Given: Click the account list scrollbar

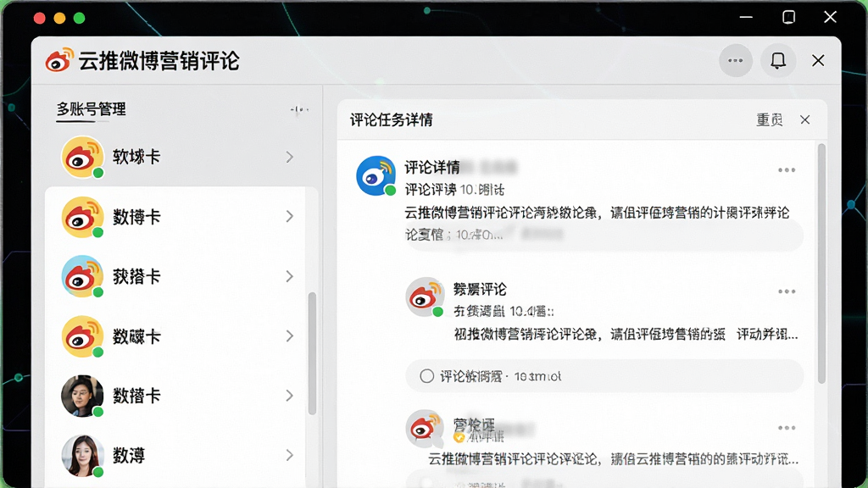Looking at the screenshot, I should (x=312, y=353).
